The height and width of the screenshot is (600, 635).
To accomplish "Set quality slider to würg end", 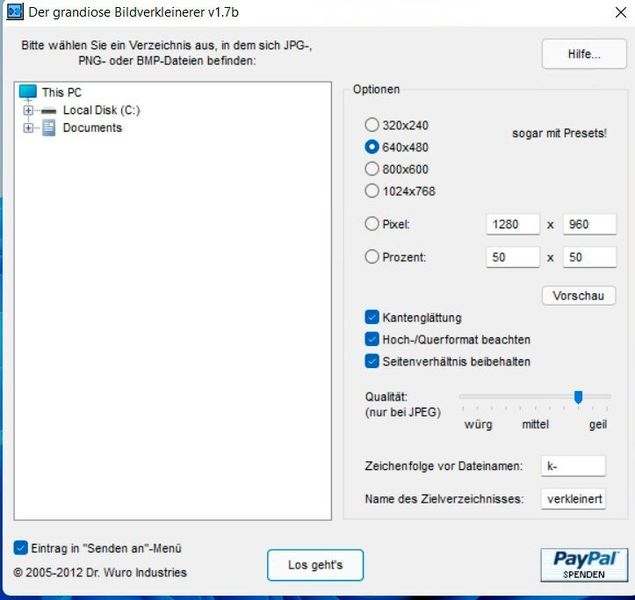I will [x=463, y=397].
